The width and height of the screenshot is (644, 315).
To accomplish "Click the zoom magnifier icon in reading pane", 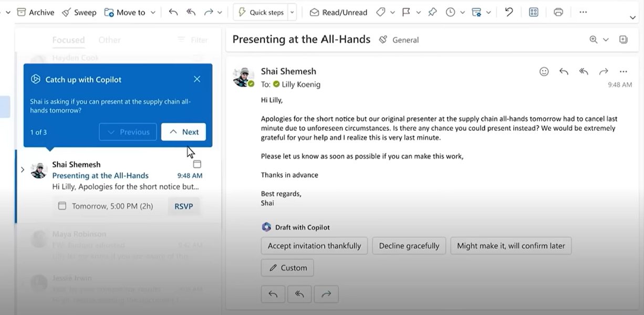I will [594, 40].
